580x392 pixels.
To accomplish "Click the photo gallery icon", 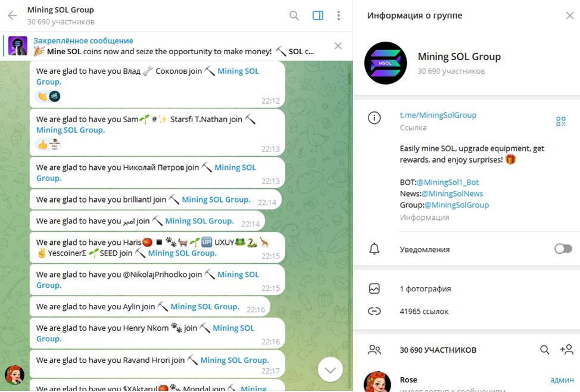I will pyautogui.click(x=375, y=288).
